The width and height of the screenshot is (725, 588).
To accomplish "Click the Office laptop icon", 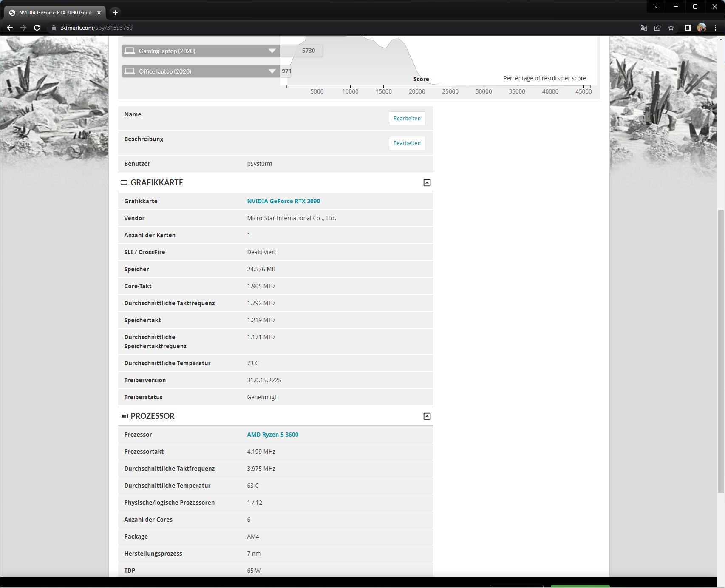I will point(130,71).
